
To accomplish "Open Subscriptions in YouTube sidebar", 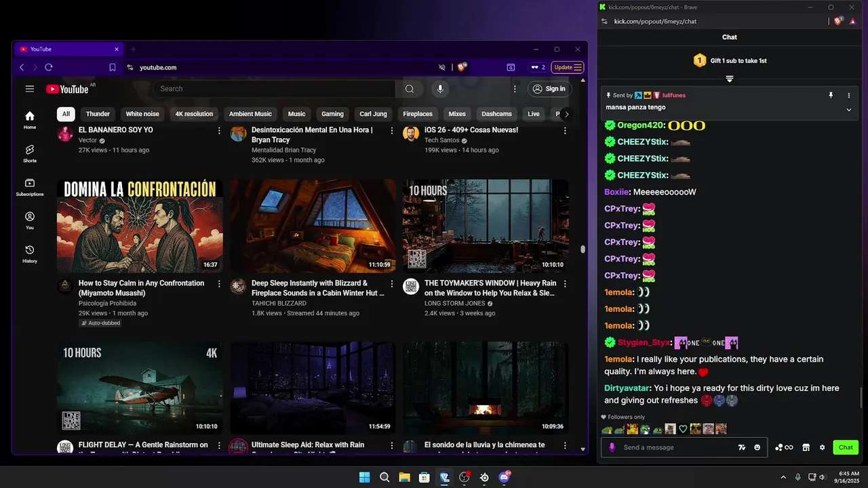I will pyautogui.click(x=30, y=187).
